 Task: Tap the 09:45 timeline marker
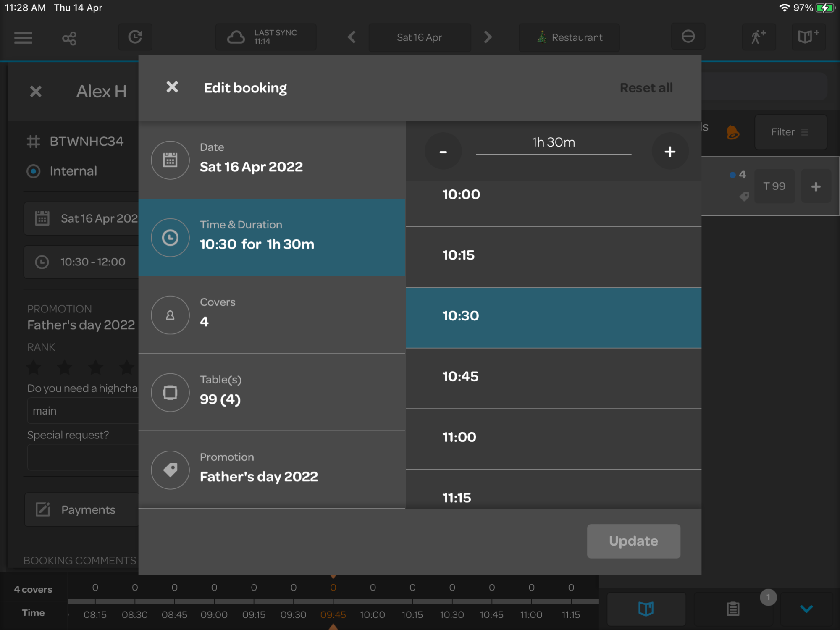coord(333,614)
